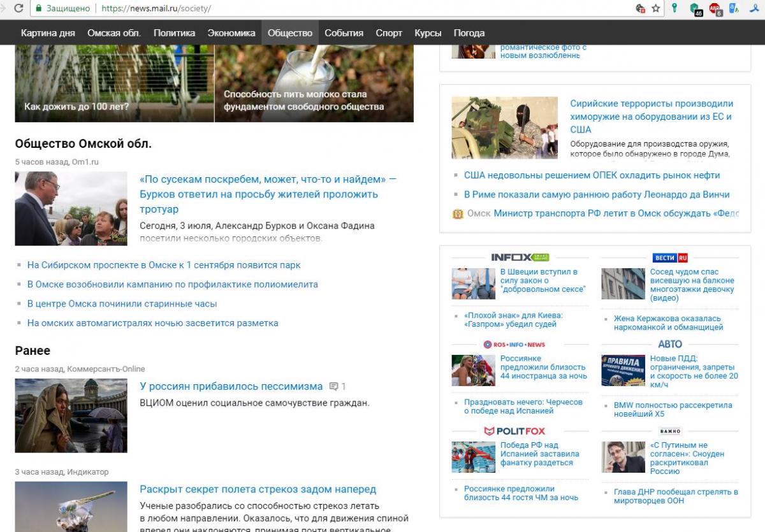Open the Kerzhakov's wife news link
This screenshot has height=532, width=765.
point(669,323)
